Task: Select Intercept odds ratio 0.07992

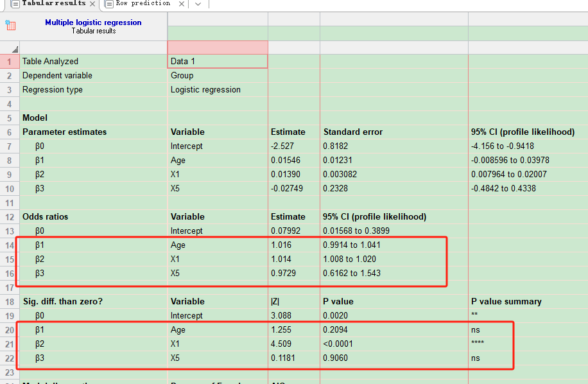Action: tap(294, 231)
